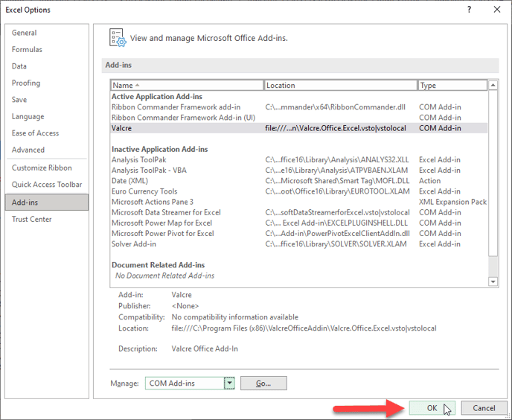Select Solver Add-in in the list
The height and width of the screenshot is (420, 512).
[134, 244]
